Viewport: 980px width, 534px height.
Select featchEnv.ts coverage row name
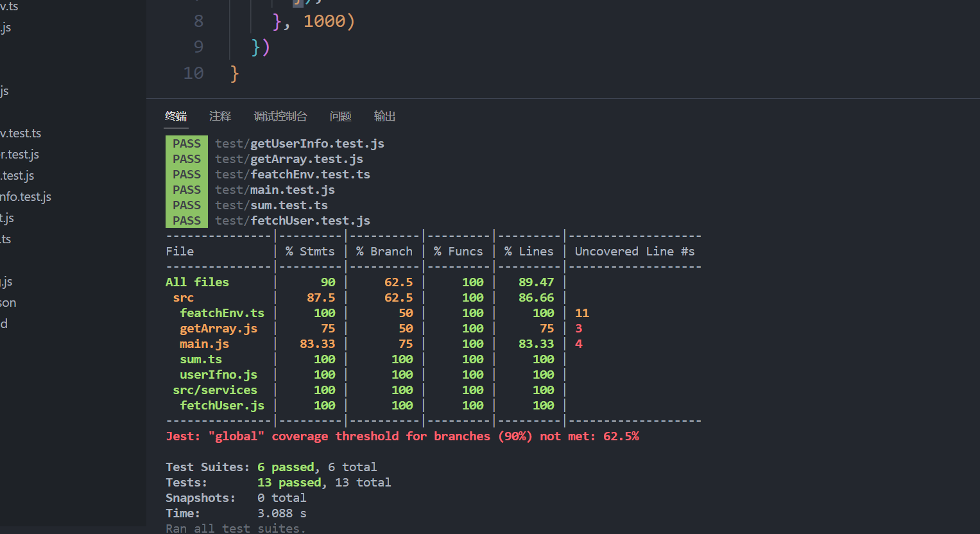[222, 313]
